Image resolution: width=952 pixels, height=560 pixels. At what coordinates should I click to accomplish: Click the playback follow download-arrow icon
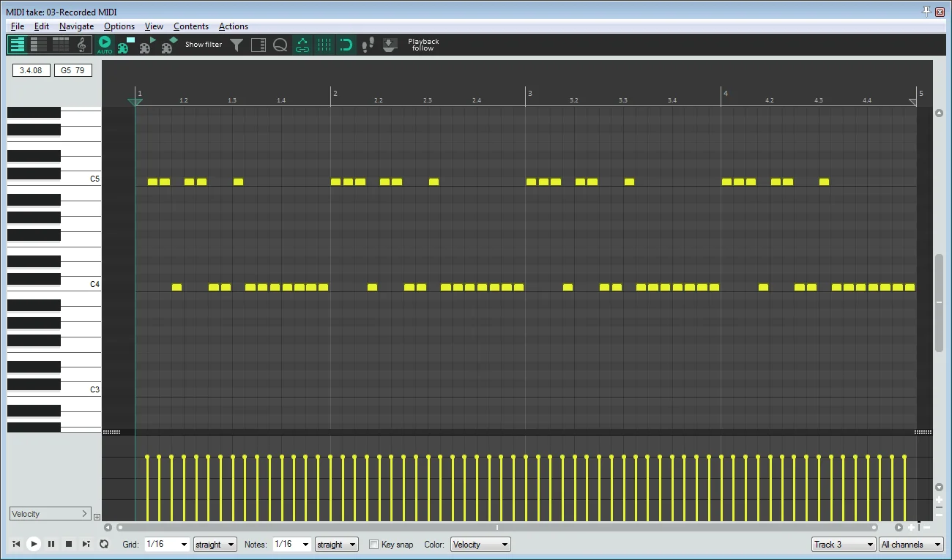tap(390, 45)
